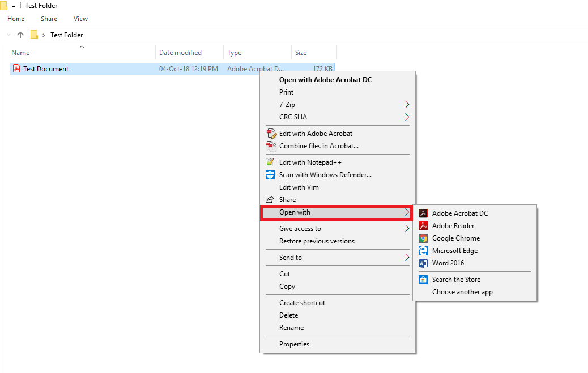The height and width of the screenshot is (373, 588).
Task: Select Properties from the context menu
Action: pyautogui.click(x=294, y=344)
